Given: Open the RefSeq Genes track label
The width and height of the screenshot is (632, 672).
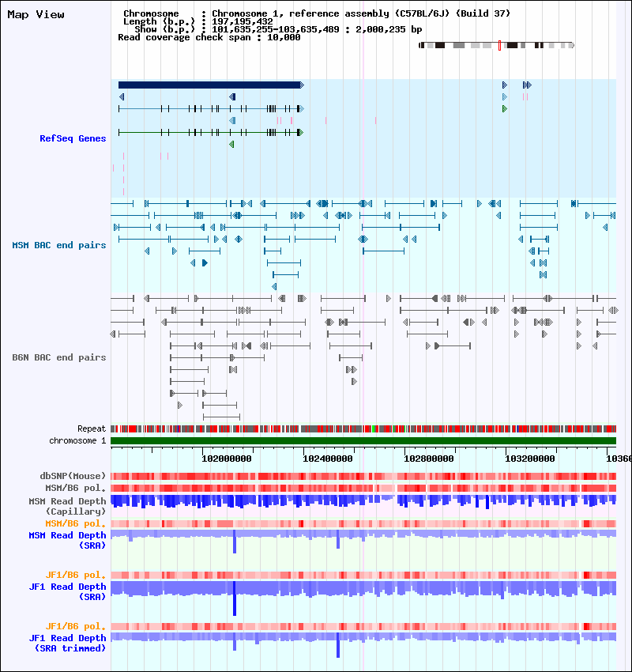Looking at the screenshot, I should pos(73,138).
